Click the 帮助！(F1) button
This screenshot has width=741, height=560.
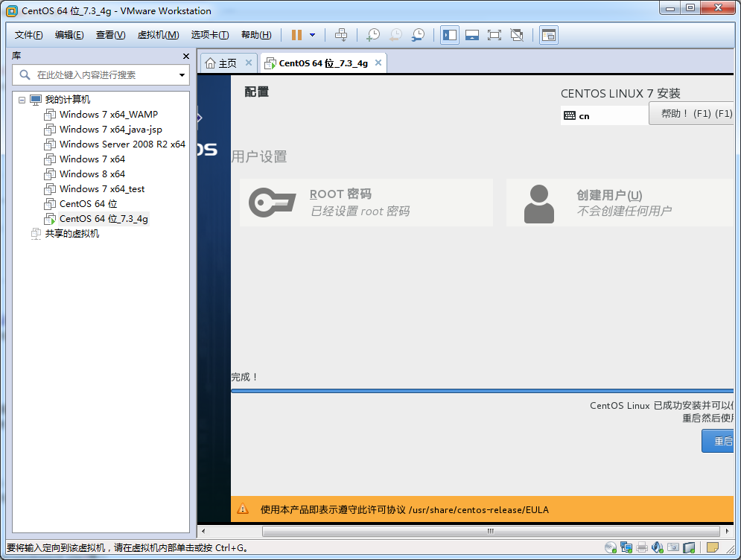(691, 113)
